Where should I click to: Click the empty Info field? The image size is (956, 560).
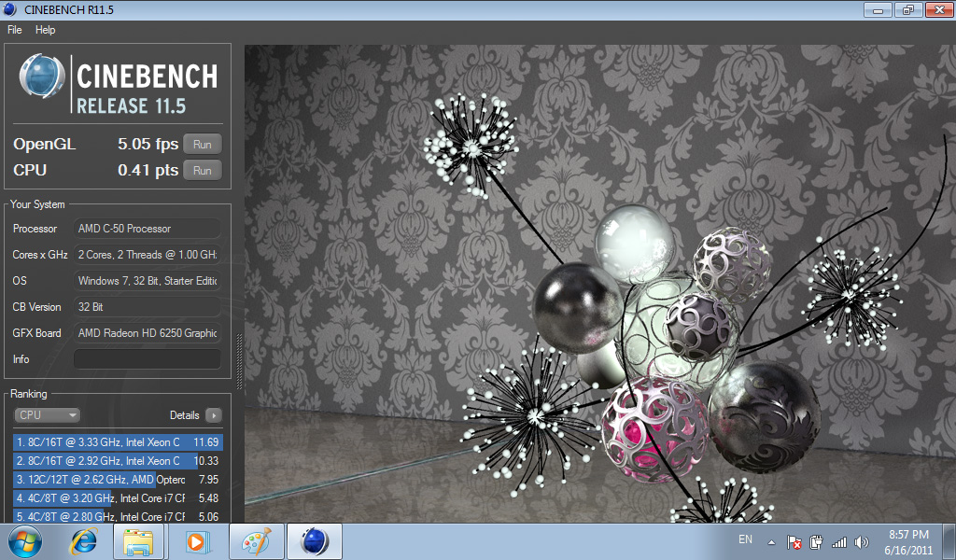coord(147,359)
